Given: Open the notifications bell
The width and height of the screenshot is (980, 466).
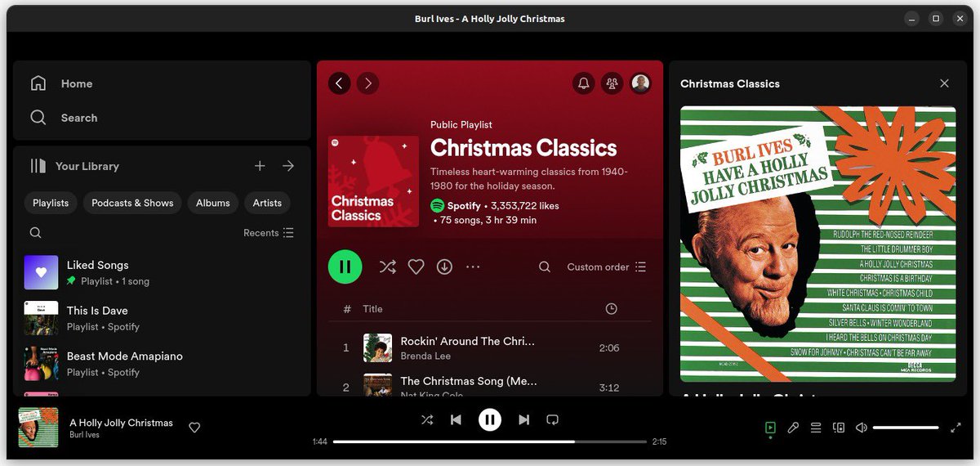Looking at the screenshot, I should point(583,83).
